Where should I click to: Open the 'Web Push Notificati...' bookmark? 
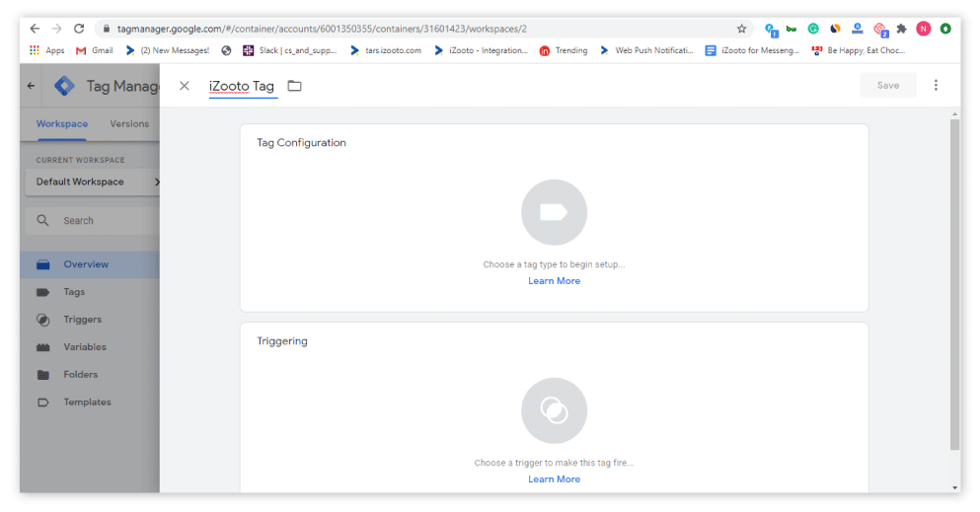click(x=646, y=50)
